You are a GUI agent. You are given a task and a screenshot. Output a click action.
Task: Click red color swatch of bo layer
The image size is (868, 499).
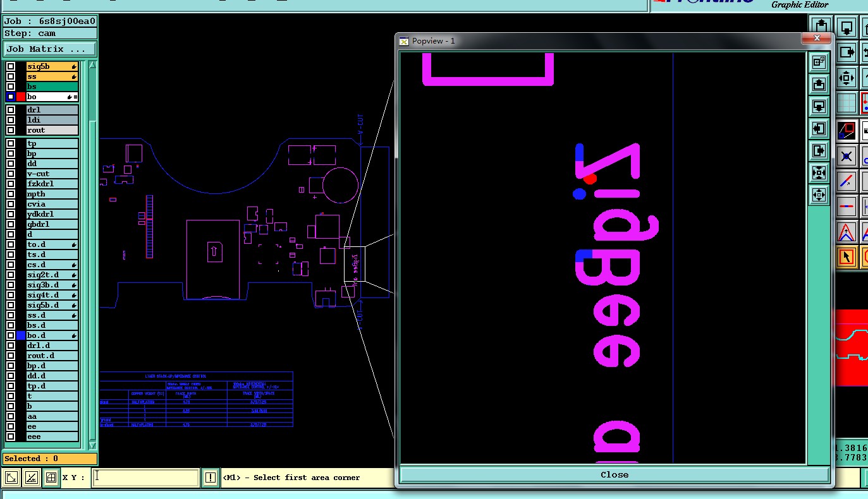point(21,97)
